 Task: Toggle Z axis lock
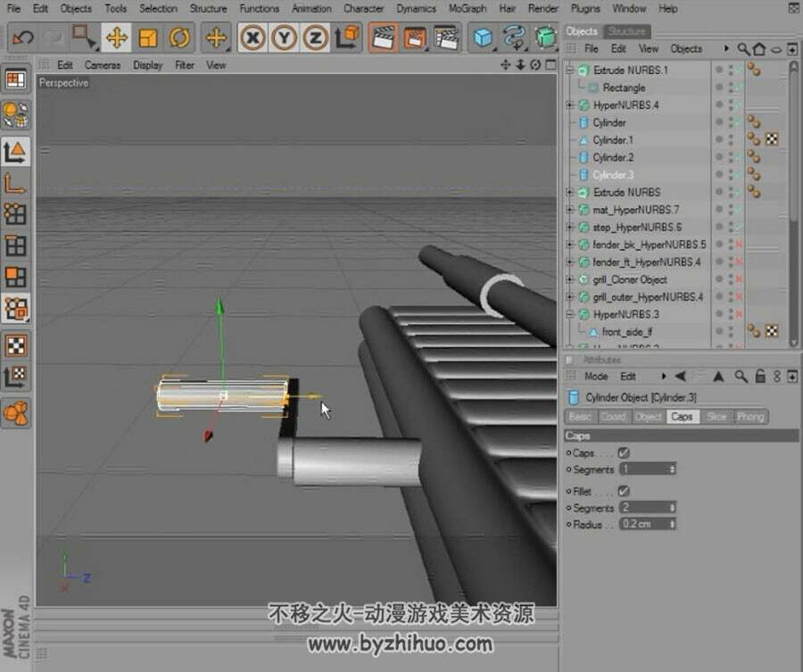(316, 37)
